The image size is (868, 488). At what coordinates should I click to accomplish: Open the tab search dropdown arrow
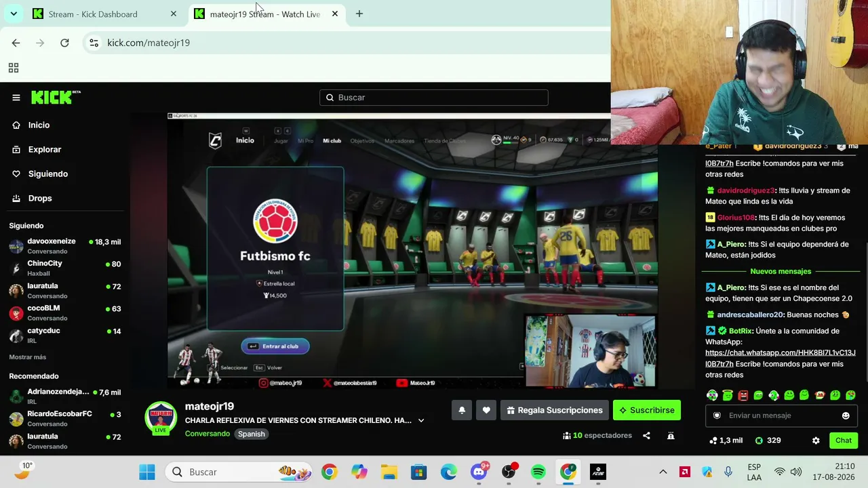tap(14, 14)
